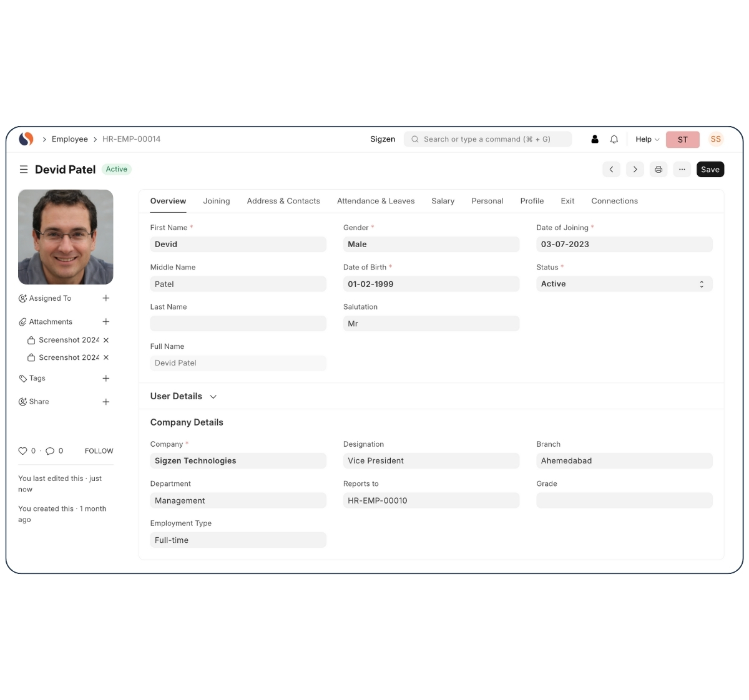749x700 pixels.
Task: Click the employee profile photo
Action: pos(66,237)
